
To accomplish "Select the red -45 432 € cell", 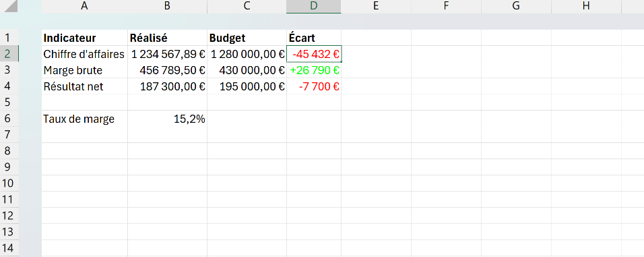I will [x=314, y=54].
